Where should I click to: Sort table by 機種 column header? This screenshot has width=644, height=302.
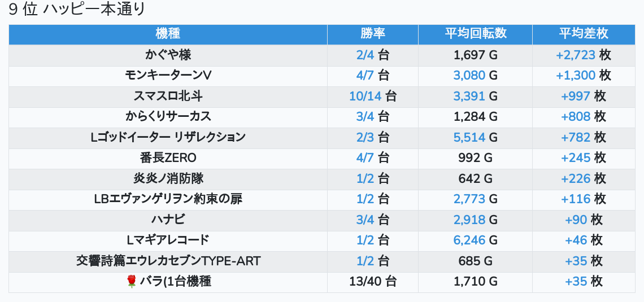pyautogui.click(x=168, y=34)
